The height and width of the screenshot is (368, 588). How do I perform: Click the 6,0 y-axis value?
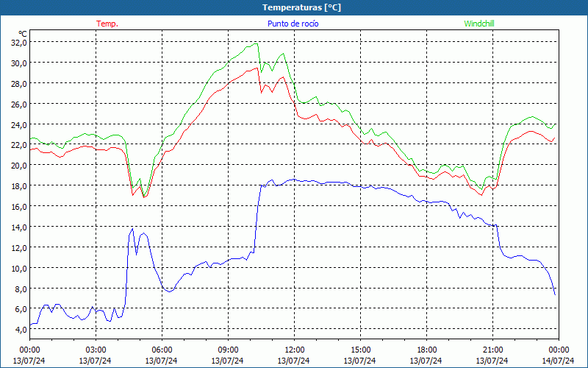pyautogui.click(x=21, y=309)
